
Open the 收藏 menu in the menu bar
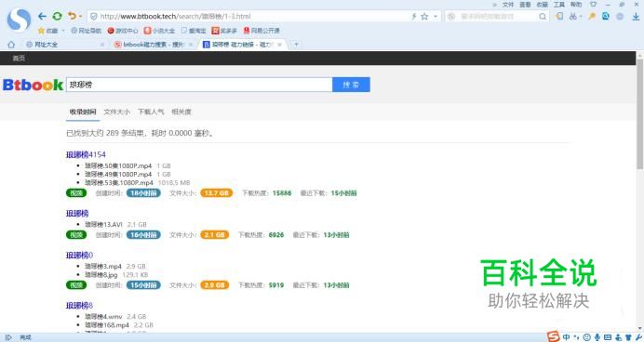543,5
